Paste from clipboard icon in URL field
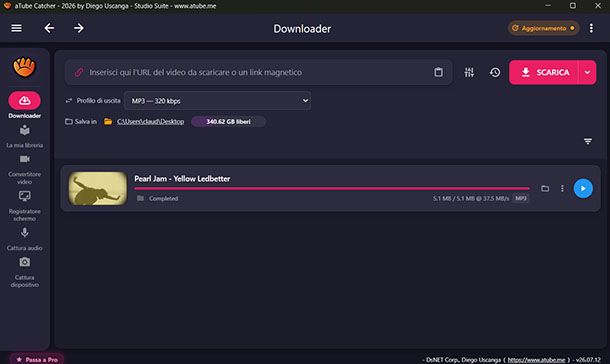The image size is (610, 364). tap(438, 72)
